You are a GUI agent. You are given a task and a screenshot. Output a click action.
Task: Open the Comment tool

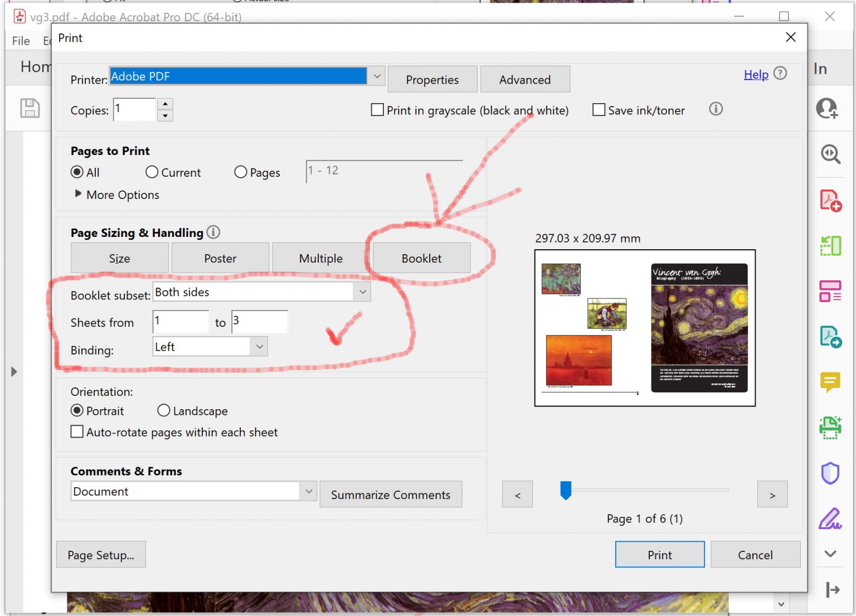pos(830,381)
